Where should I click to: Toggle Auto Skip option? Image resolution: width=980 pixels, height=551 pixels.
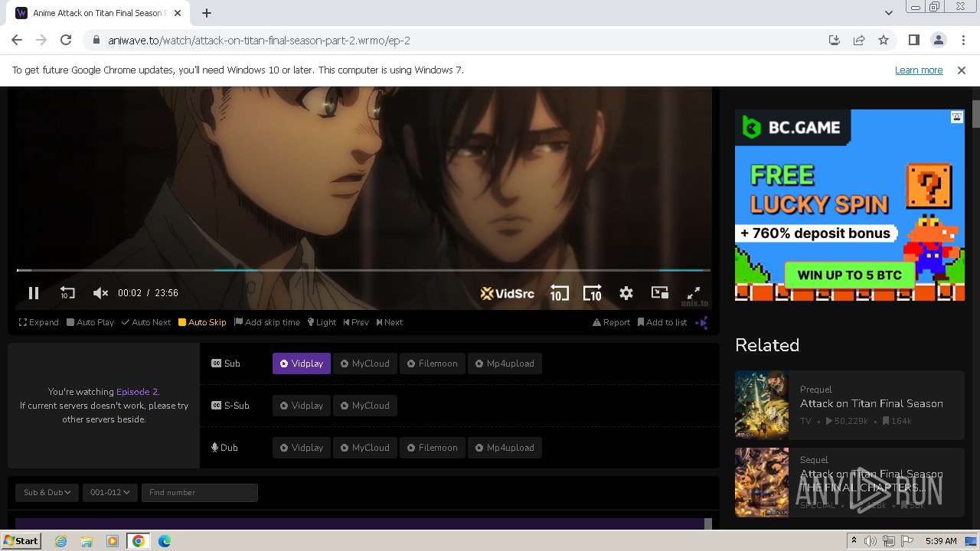[x=202, y=322]
